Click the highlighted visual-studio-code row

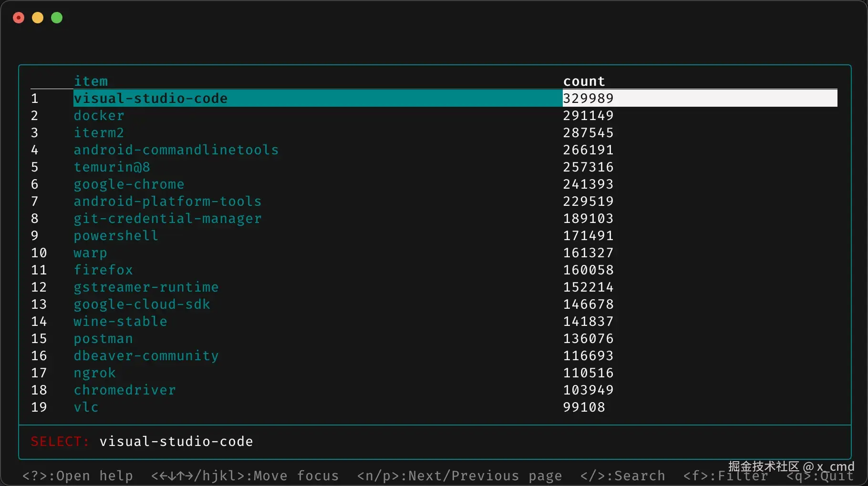[x=150, y=98]
